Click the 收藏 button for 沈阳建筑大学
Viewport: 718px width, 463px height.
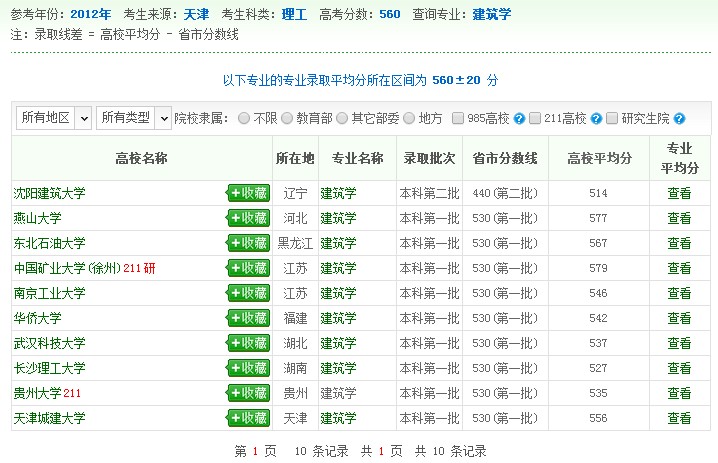[248, 193]
